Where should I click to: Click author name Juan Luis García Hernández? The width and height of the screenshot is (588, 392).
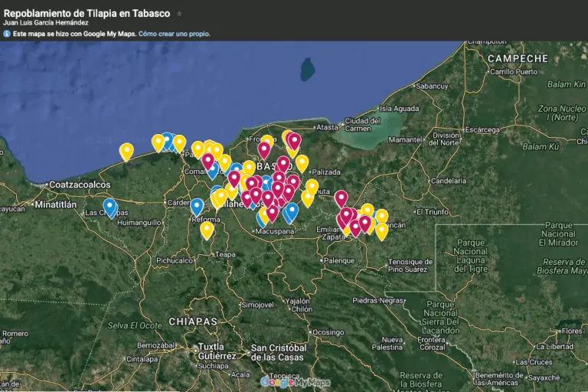click(46, 23)
